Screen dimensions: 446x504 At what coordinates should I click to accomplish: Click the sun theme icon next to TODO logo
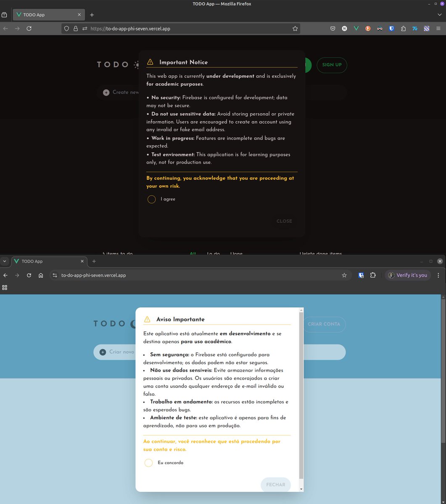137,64
